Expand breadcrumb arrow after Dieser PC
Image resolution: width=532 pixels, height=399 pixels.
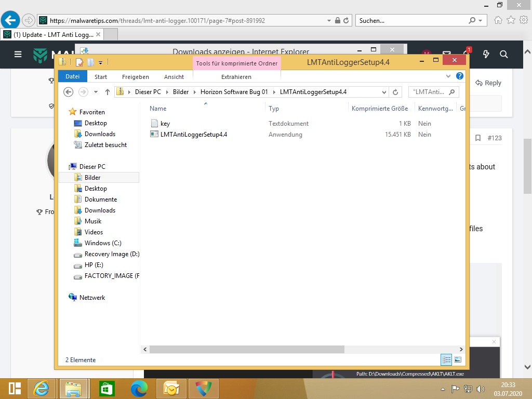coord(167,92)
